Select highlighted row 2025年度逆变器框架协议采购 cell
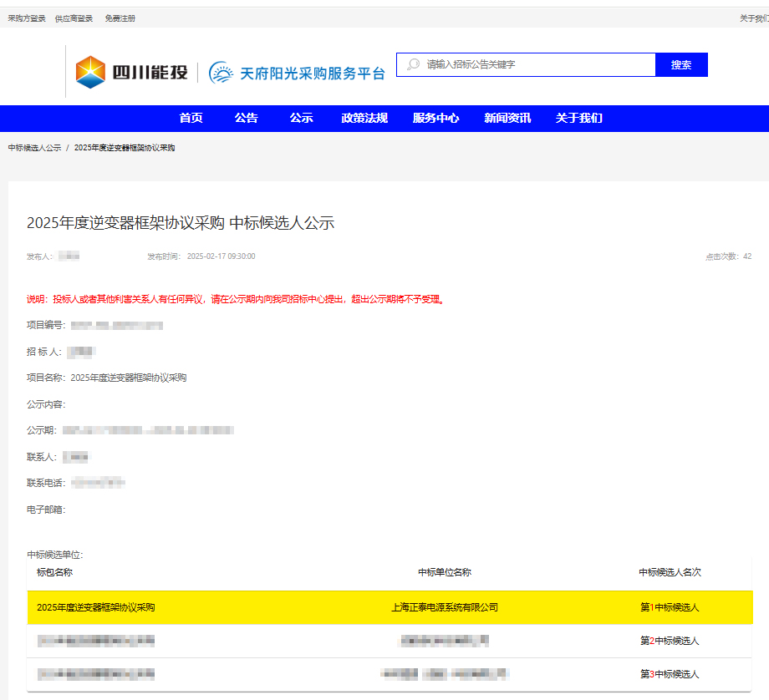This screenshot has height=700, width=769. pyautogui.click(x=95, y=608)
